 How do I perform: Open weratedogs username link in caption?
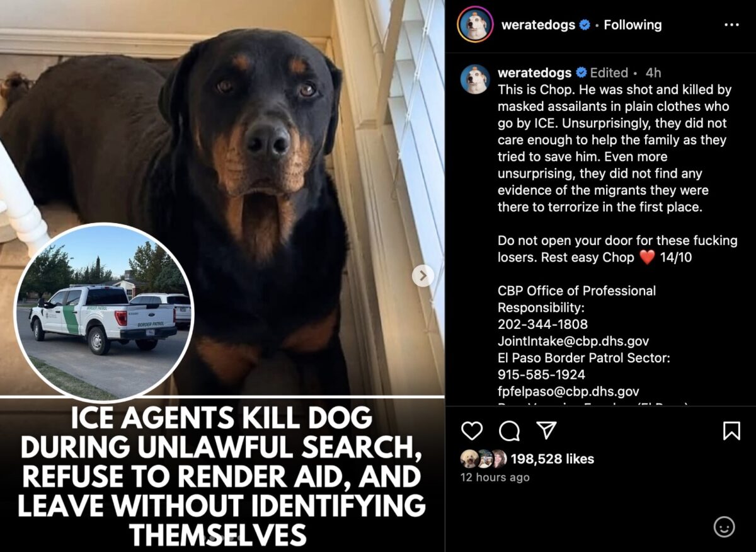pos(534,72)
